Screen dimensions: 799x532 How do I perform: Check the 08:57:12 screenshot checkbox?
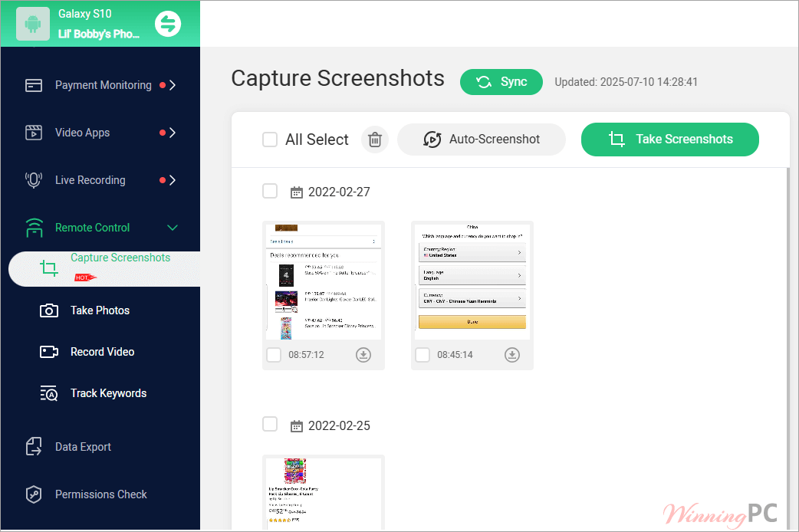(x=274, y=355)
